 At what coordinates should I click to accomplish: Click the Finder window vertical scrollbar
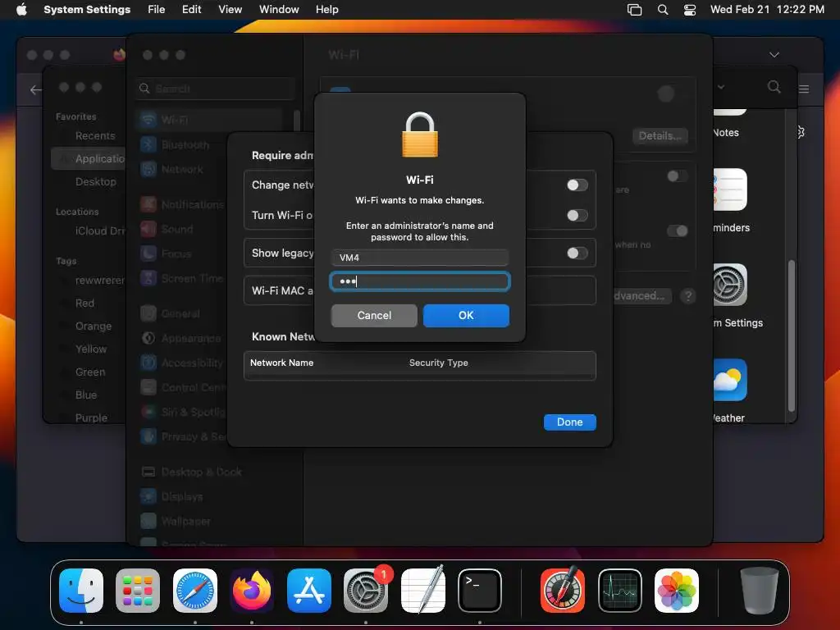tap(792, 335)
